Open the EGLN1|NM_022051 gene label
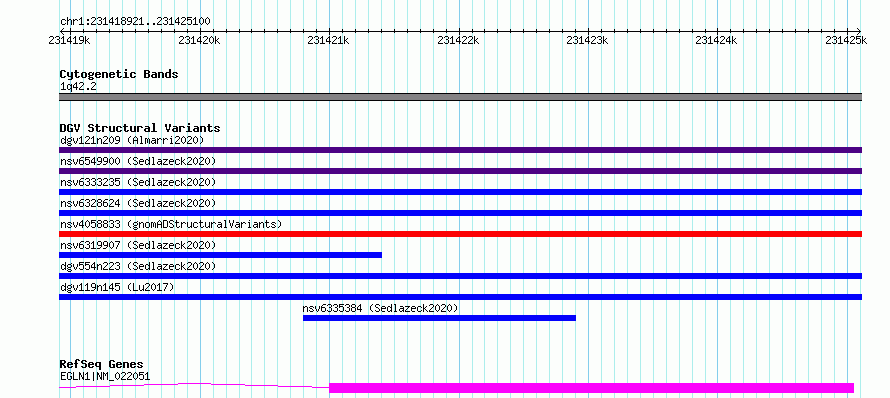Screen dimensions: 890x398 [105, 376]
